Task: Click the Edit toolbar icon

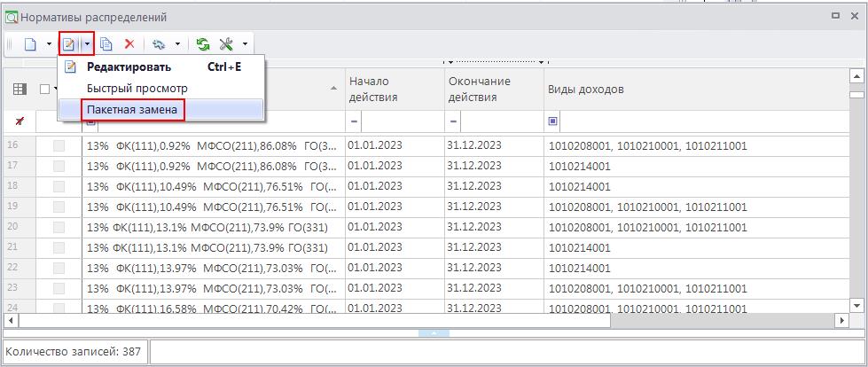Action: tap(69, 44)
